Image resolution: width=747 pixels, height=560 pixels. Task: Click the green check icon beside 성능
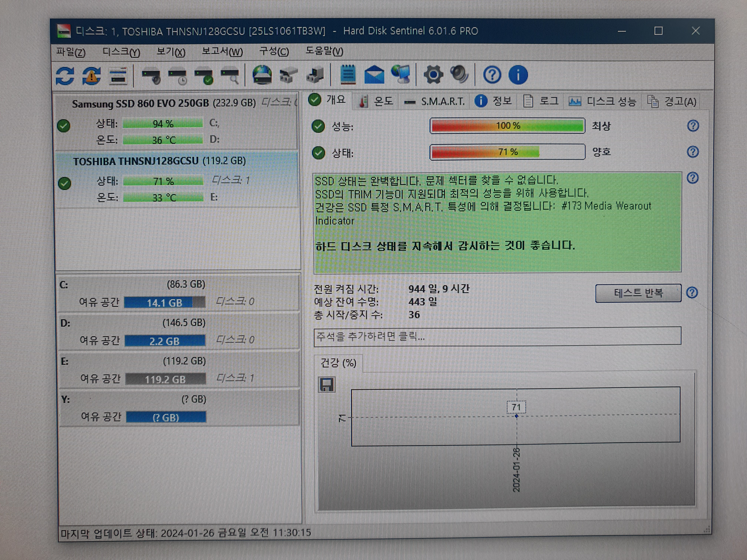(x=318, y=126)
